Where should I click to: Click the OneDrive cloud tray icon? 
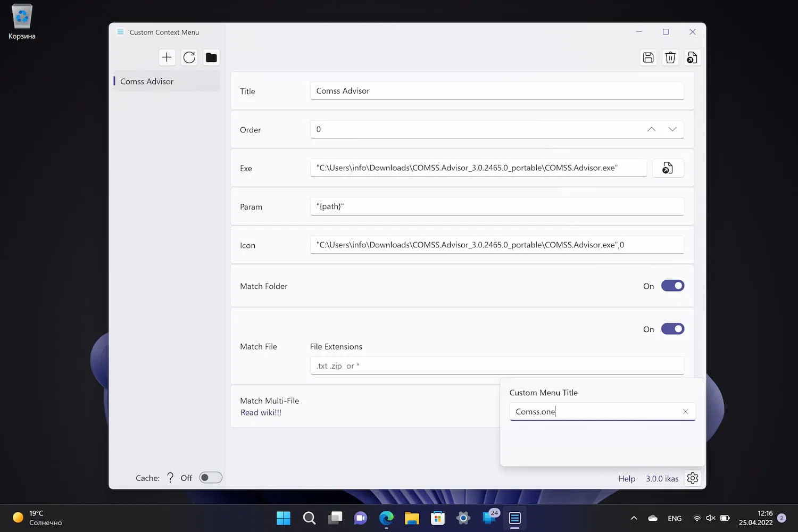click(x=653, y=518)
